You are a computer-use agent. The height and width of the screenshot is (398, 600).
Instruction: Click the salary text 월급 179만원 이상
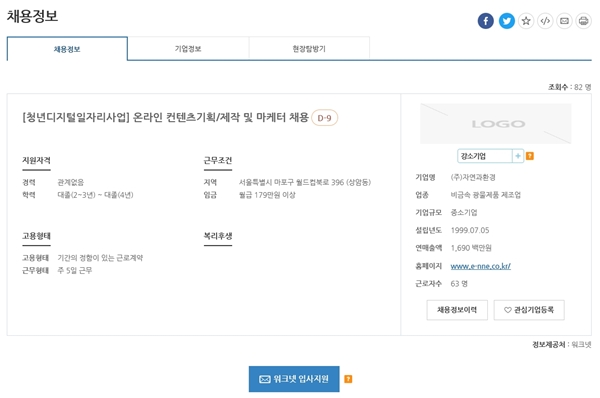(267, 195)
